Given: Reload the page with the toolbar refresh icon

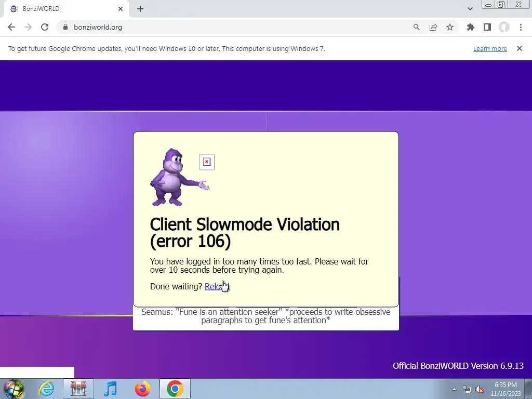Looking at the screenshot, I should (x=45, y=27).
